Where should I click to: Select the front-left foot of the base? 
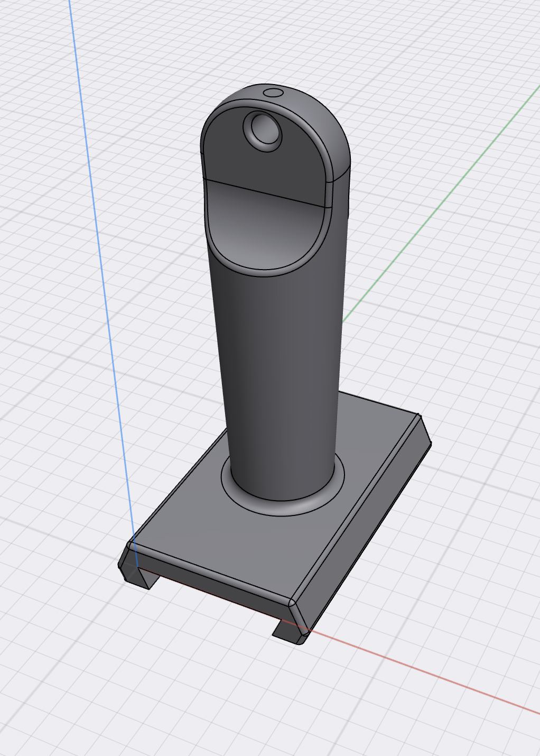point(138,576)
